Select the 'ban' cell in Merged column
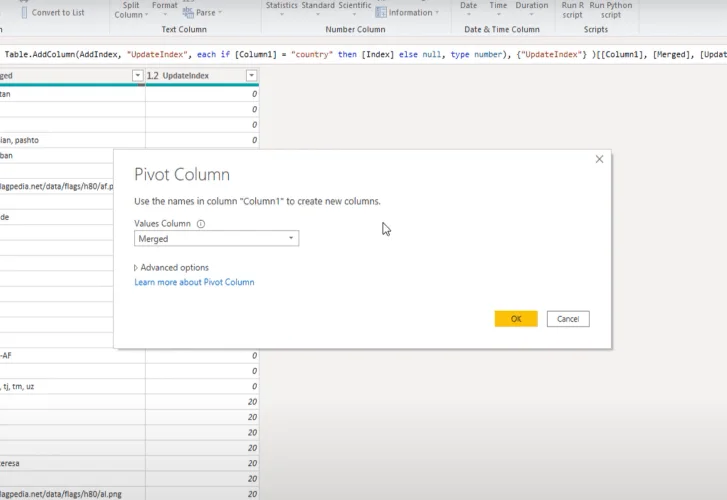The height and width of the screenshot is (500, 727). coord(57,155)
